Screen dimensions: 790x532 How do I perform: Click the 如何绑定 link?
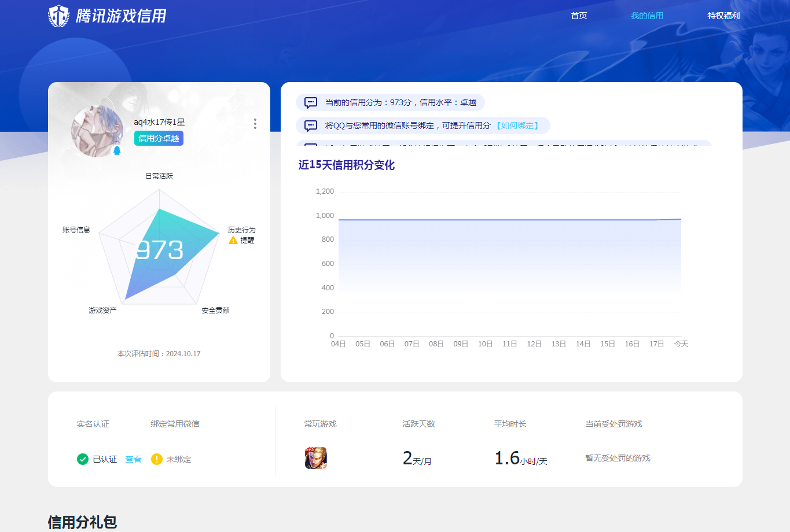tap(517, 125)
